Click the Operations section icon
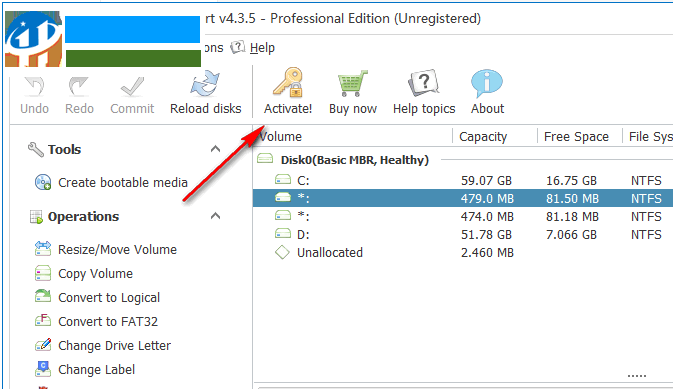The image size is (673, 389). (x=36, y=217)
